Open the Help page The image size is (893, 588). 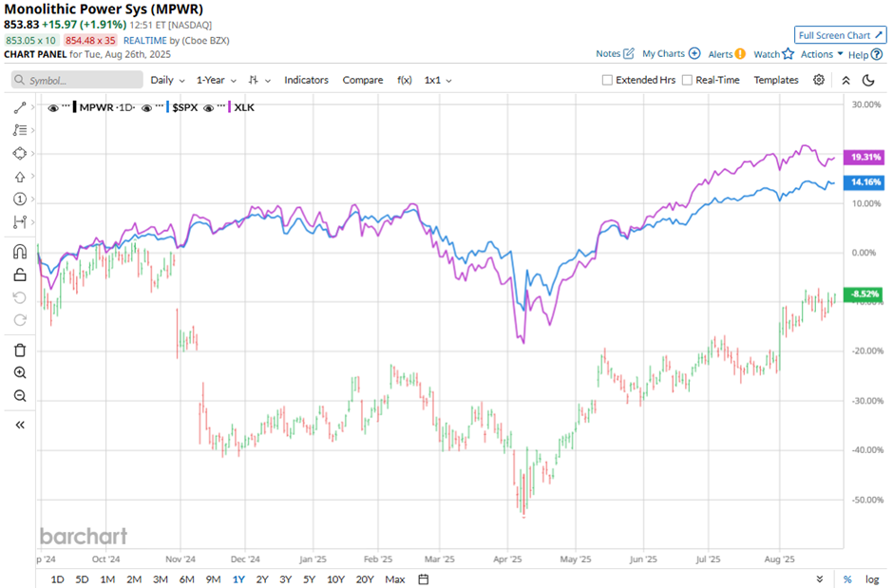(865, 55)
